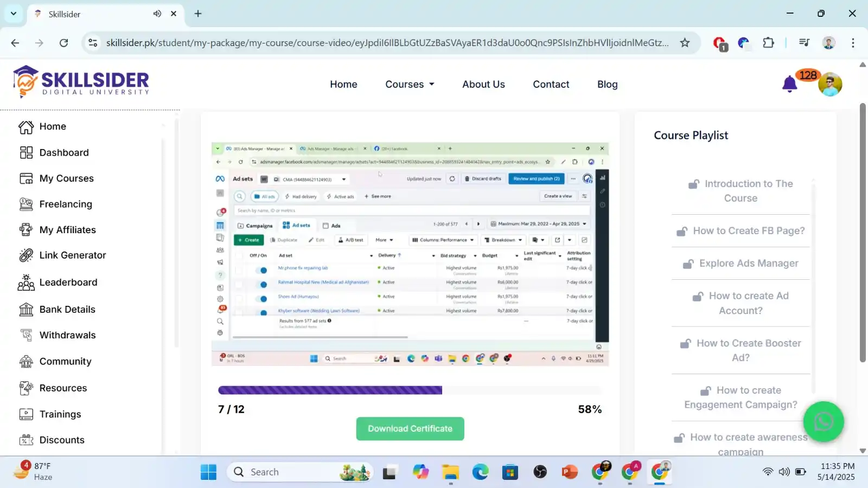Click the course video thumbnail
This screenshot has height=488, width=868.
click(410, 254)
